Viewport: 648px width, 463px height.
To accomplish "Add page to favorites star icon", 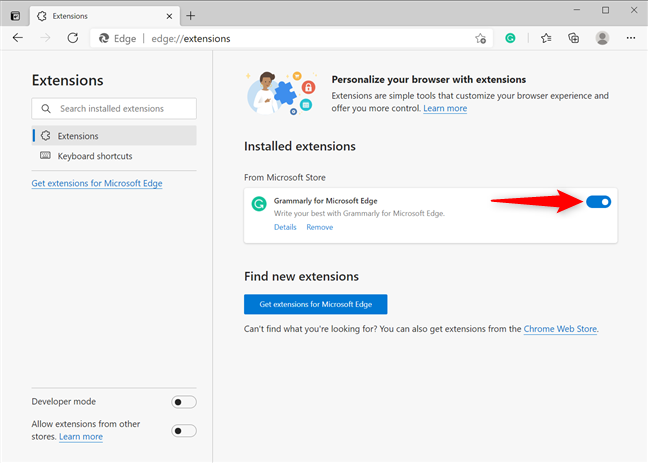I will 480,38.
